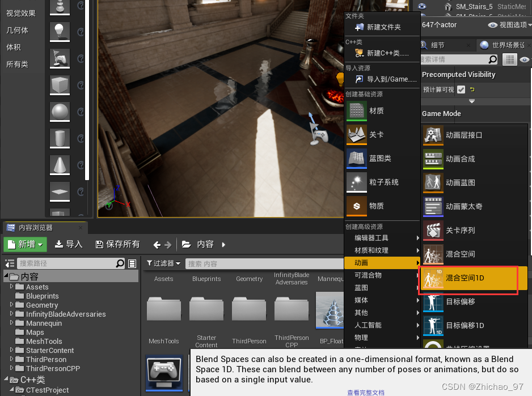Image resolution: width=532 pixels, height=396 pixels.
Task: Create a 目标偏移1D aim offset
Action: tap(474, 326)
